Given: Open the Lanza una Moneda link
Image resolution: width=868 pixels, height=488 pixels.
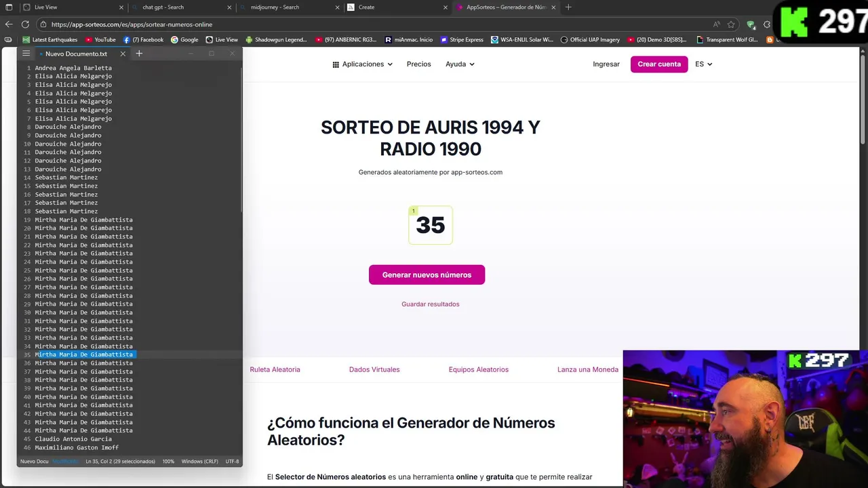Looking at the screenshot, I should (588, 369).
